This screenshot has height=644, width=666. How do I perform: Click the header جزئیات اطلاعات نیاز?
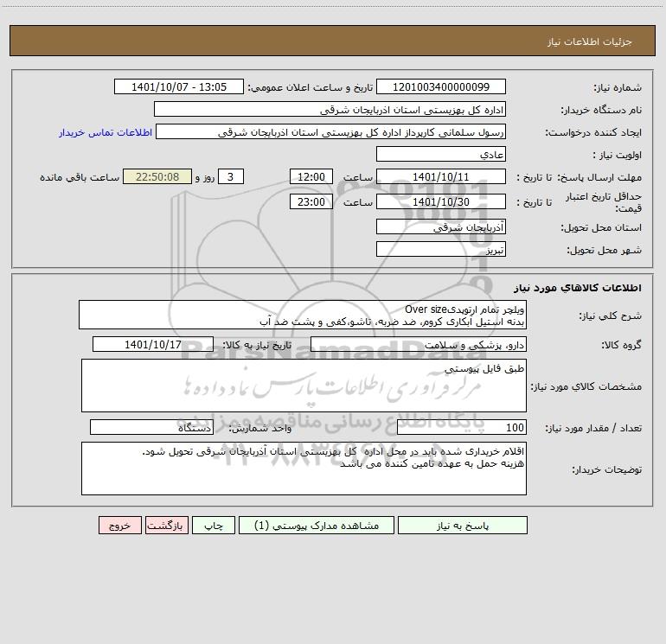tap(589, 41)
